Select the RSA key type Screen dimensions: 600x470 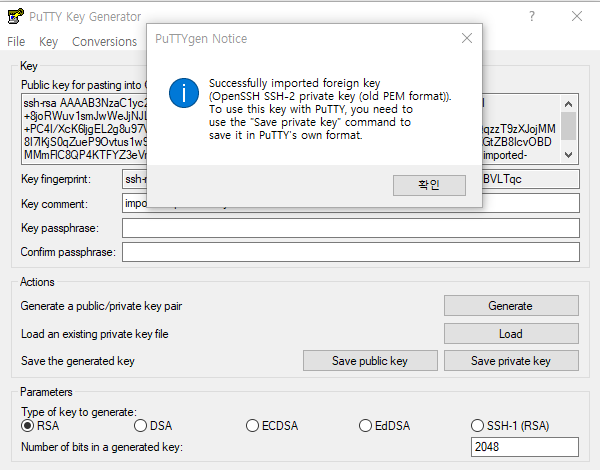pyautogui.click(x=40, y=426)
